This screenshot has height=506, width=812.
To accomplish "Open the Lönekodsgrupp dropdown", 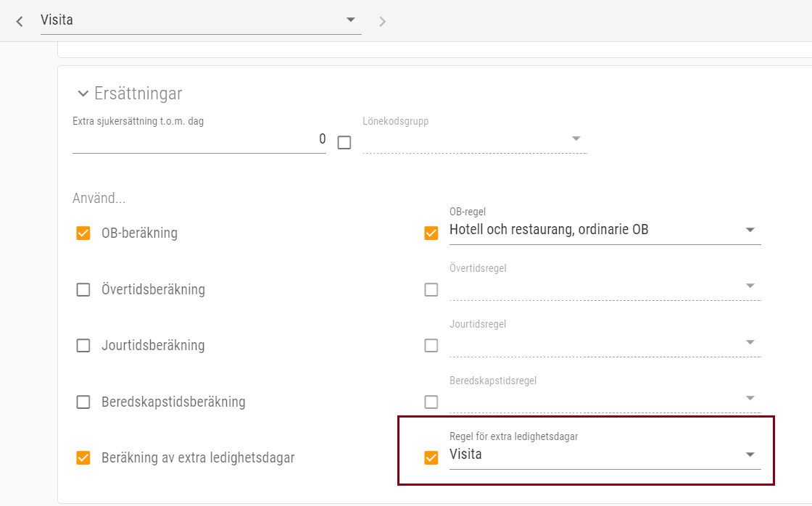I will pyautogui.click(x=474, y=139).
